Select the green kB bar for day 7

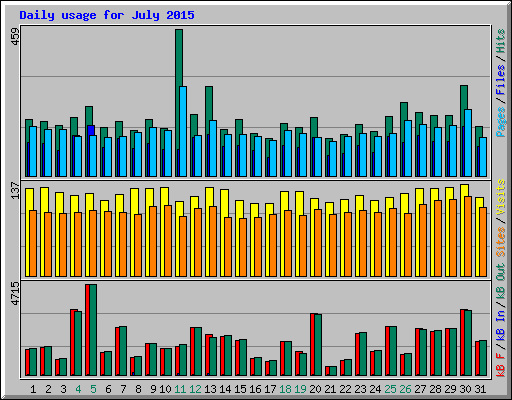(x=123, y=351)
